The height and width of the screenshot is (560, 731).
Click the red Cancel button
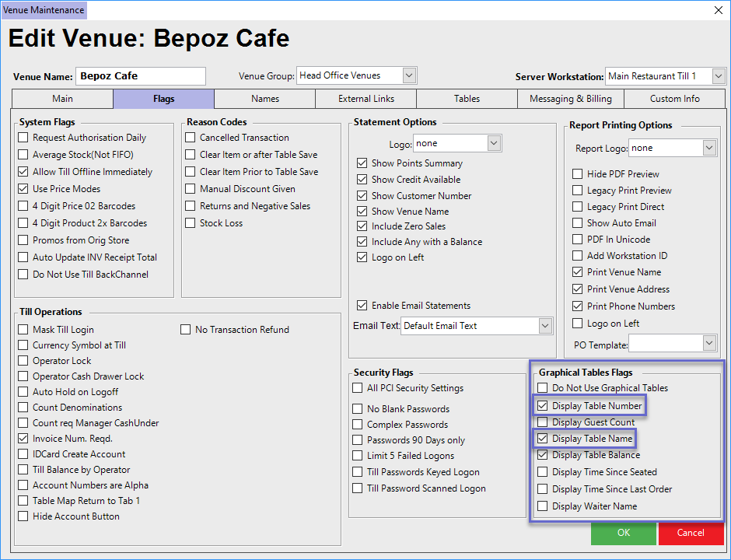[691, 533]
